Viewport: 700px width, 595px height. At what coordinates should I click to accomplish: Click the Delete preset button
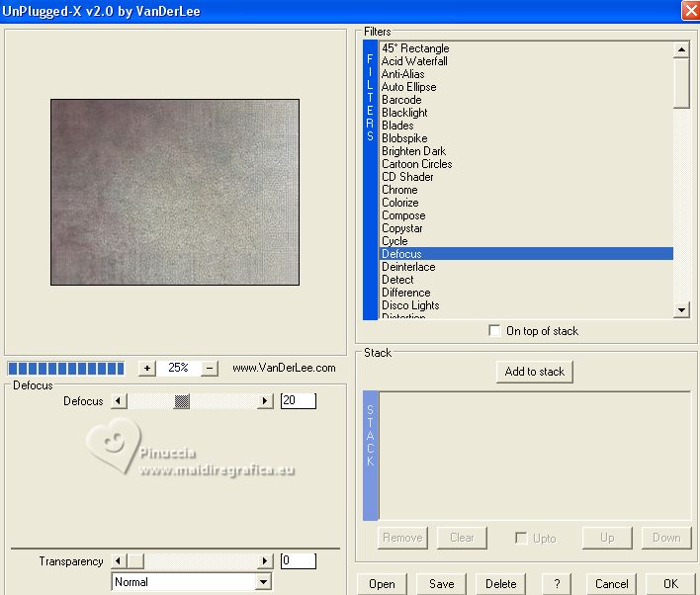[x=500, y=584]
